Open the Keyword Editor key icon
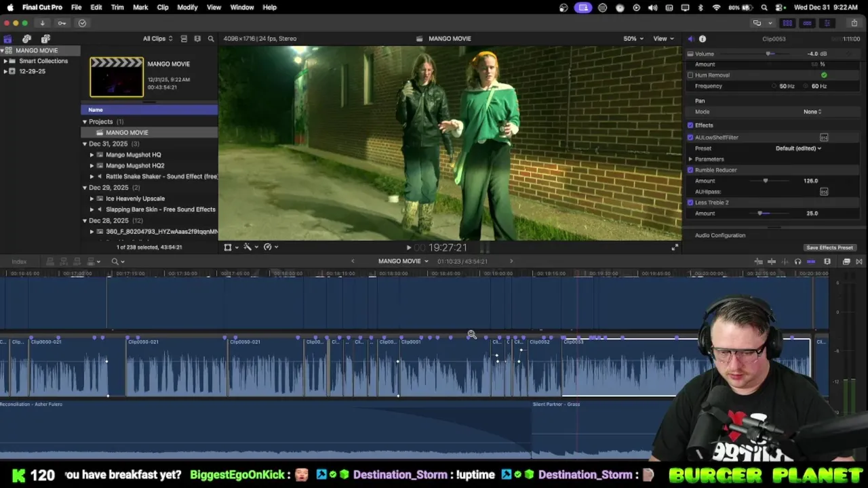This screenshot has height=488, width=868. tap(62, 23)
